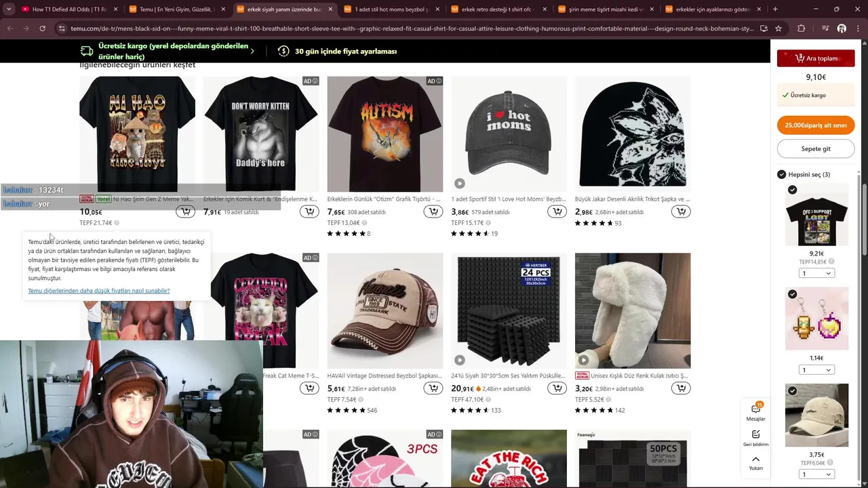The width and height of the screenshot is (868, 488).
Task: Add the jacquard knit beanie to cart
Action: click(681, 211)
